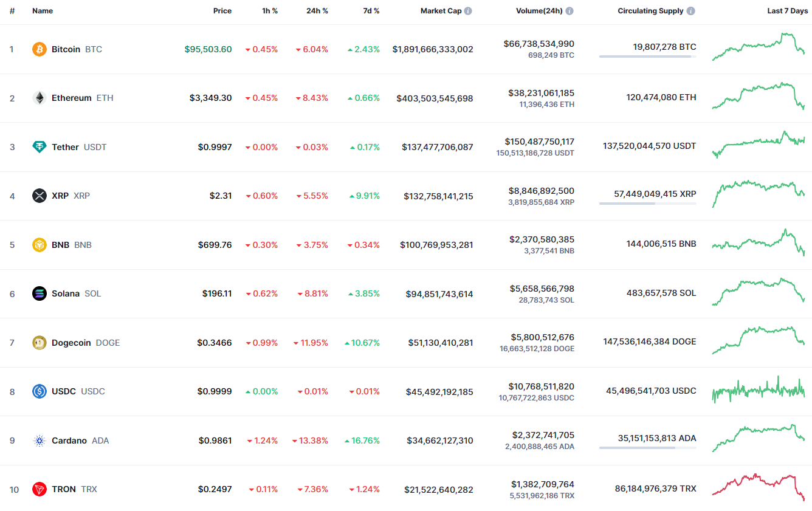812x511 pixels.
Task: Click the XRP logo icon
Action: tap(40, 196)
